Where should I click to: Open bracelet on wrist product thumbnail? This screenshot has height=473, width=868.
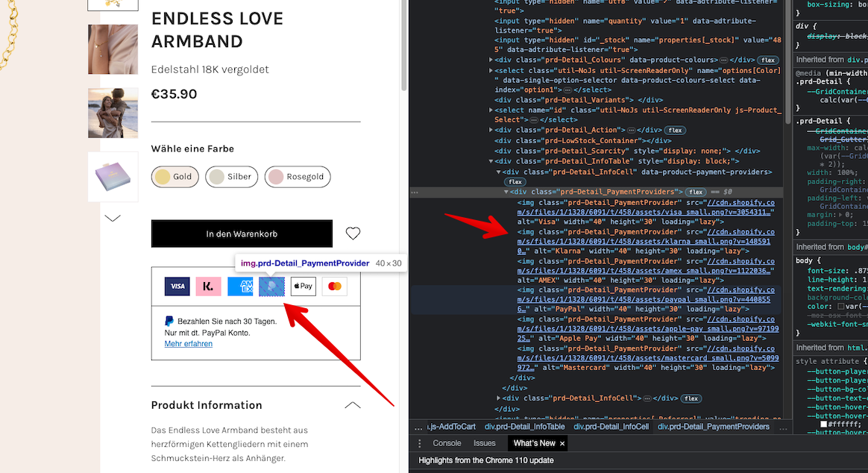click(x=113, y=49)
